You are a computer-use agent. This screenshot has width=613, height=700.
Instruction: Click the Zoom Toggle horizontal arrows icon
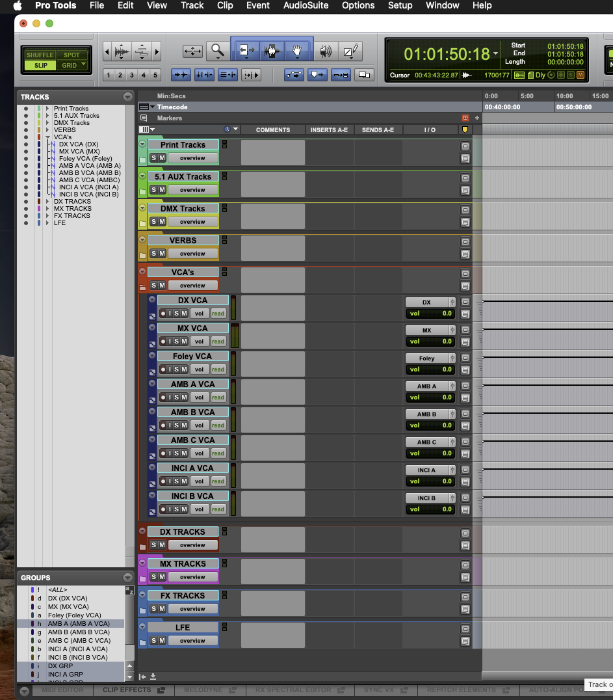tap(192, 51)
